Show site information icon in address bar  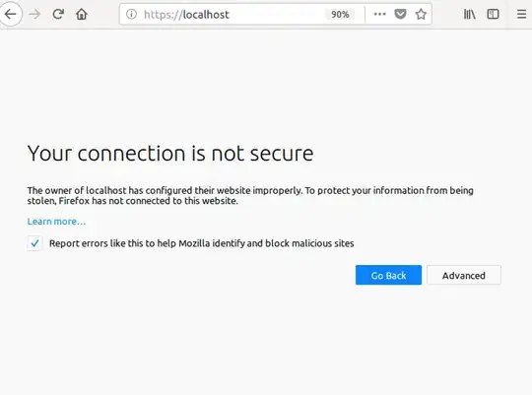tap(131, 14)
